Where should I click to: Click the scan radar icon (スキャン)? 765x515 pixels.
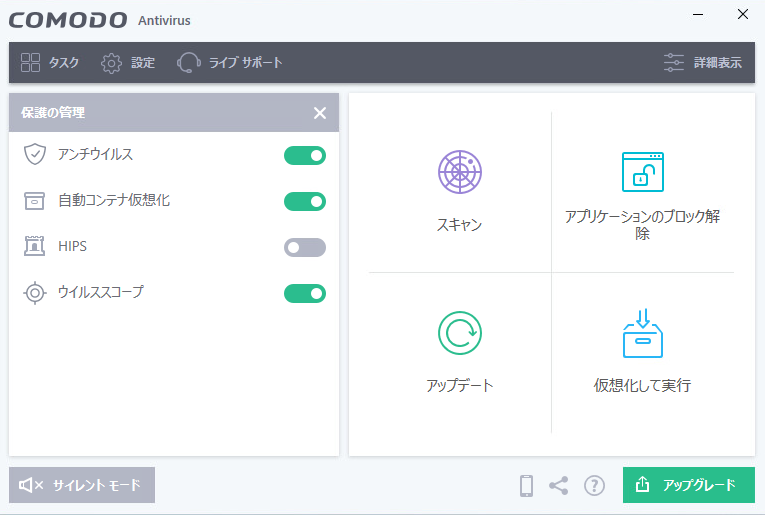tap(460, 172)
